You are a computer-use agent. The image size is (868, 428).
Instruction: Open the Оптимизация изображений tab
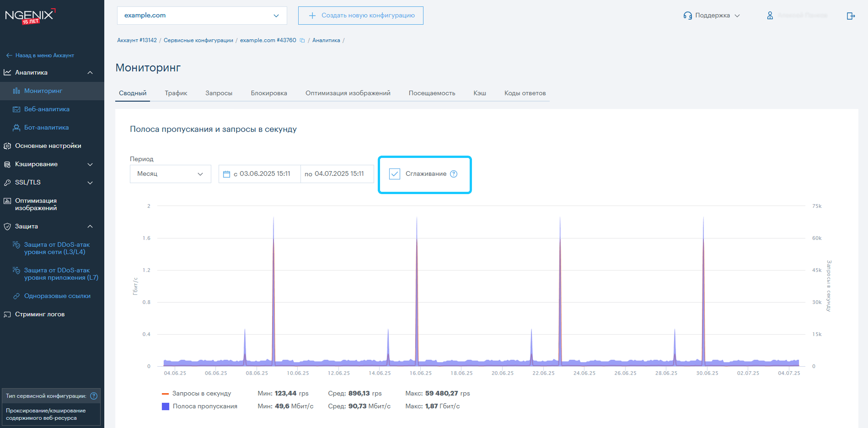pos(348,93)
